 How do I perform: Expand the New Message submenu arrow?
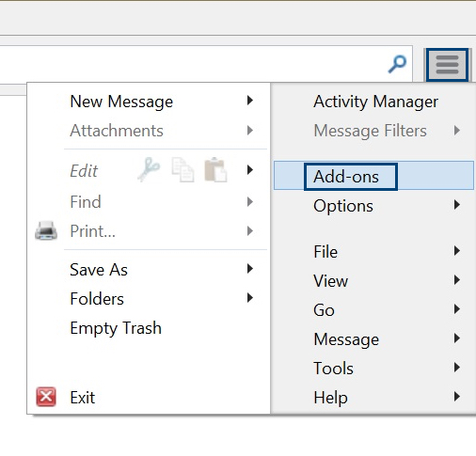[250, 101]
